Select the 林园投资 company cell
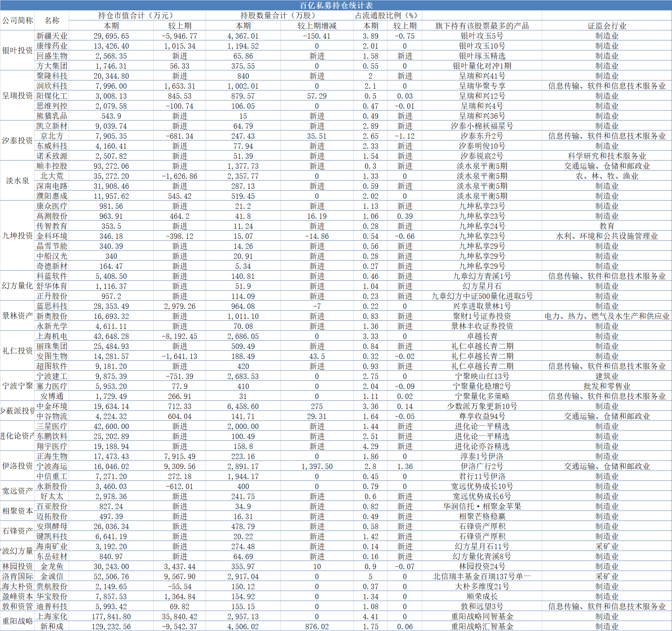The height and width of the screenshot is (631, 672). tap(18, 566)
